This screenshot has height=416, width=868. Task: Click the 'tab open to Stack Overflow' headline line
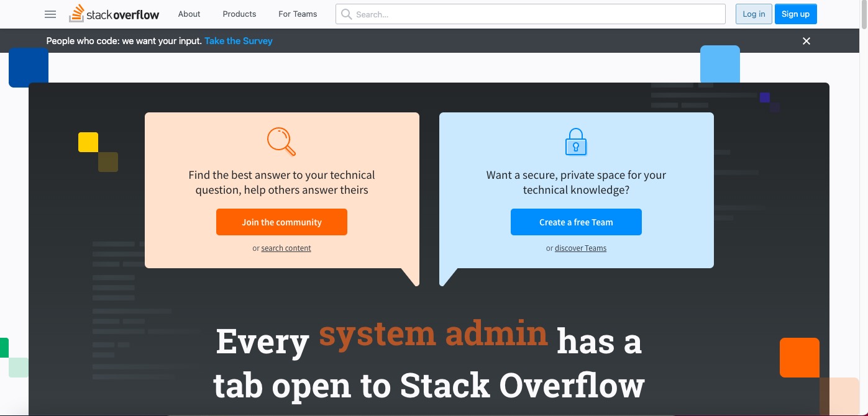click(x=429, y=386)
